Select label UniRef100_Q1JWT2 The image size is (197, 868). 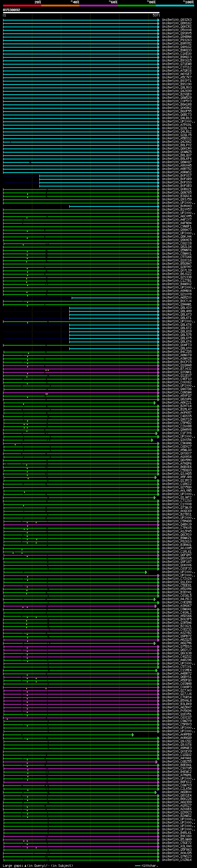coord(177,498)
